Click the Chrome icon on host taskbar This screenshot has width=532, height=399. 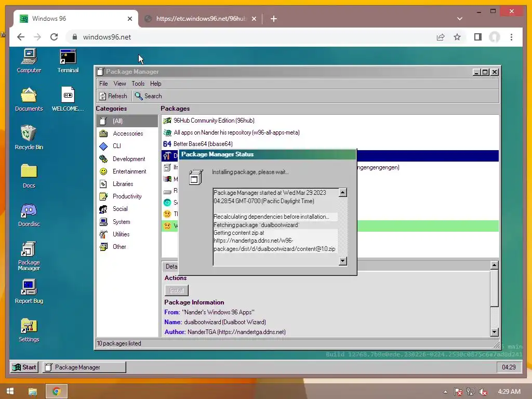(57, 392)
